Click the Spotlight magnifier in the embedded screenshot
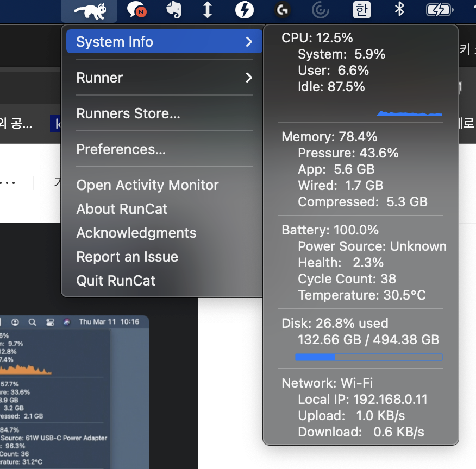The image size is (476, 469). click(32, 322)
